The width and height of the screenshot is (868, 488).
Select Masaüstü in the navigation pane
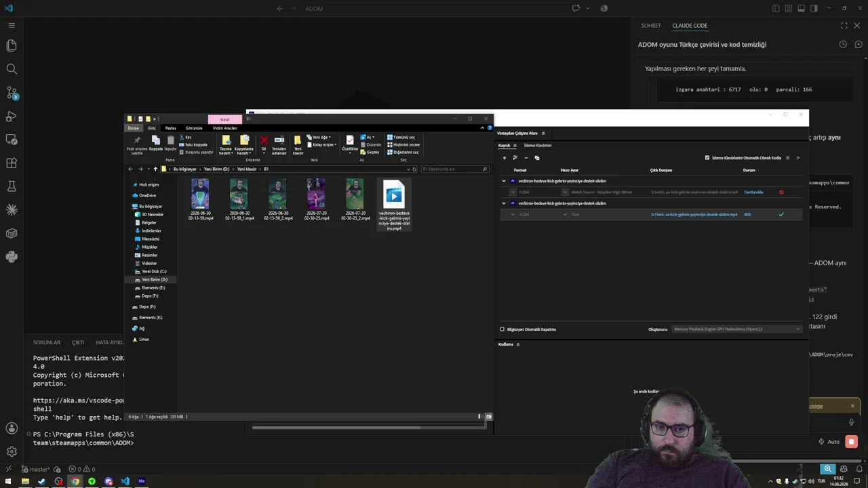pos(151,239)
